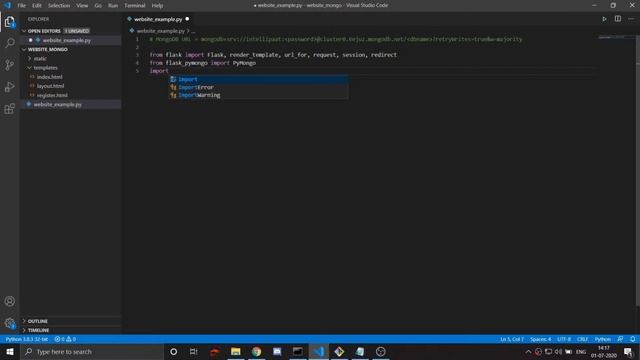Change the CRLF line ending selector
Viewport: 640px width, 360px height.
point(582,339)
